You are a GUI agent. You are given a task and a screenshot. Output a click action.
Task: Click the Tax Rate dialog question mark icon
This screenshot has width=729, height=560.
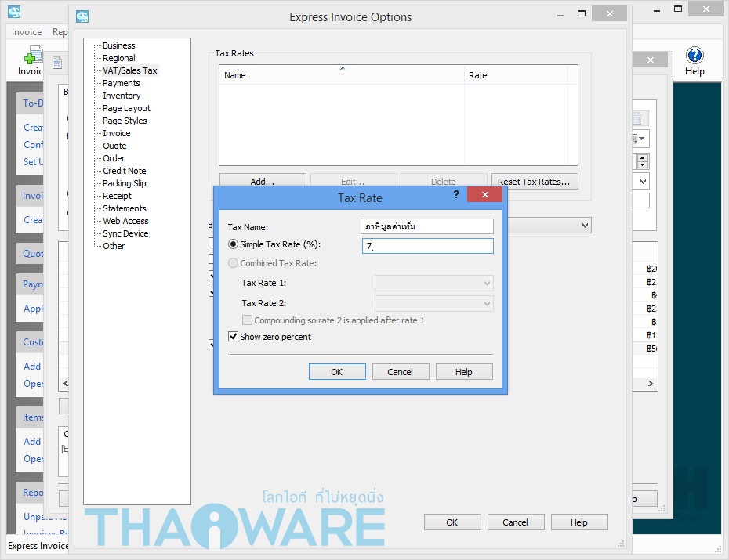coord(456,194)
